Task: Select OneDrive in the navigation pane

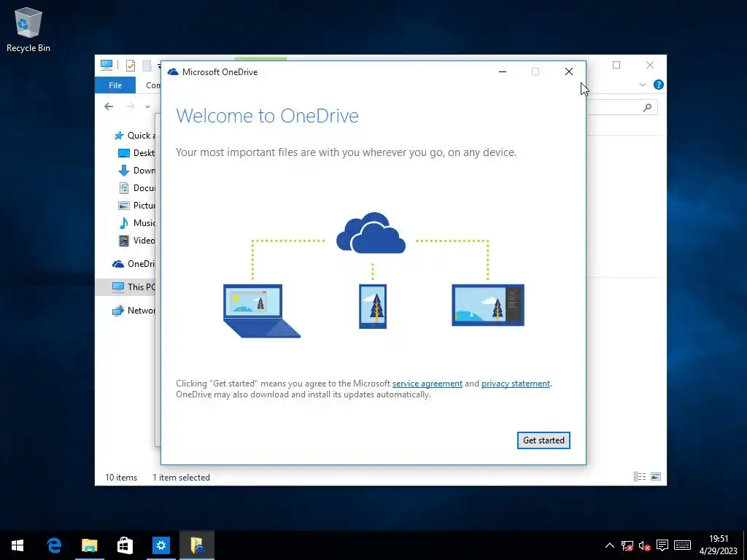Action: pyautogui.click(x=134, y=264)
